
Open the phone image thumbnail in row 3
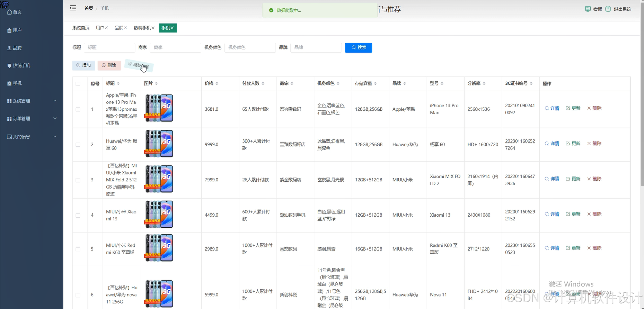tap(159, 179)
